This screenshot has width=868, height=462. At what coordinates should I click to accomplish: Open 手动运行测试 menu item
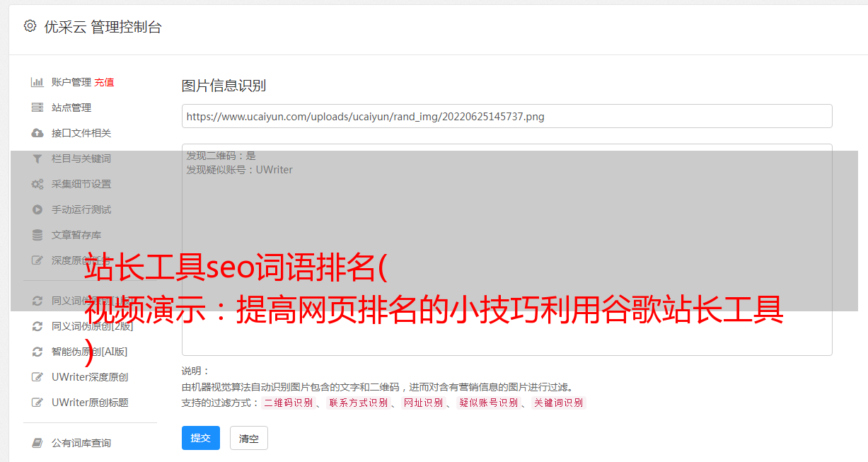(x=81, y=209)
